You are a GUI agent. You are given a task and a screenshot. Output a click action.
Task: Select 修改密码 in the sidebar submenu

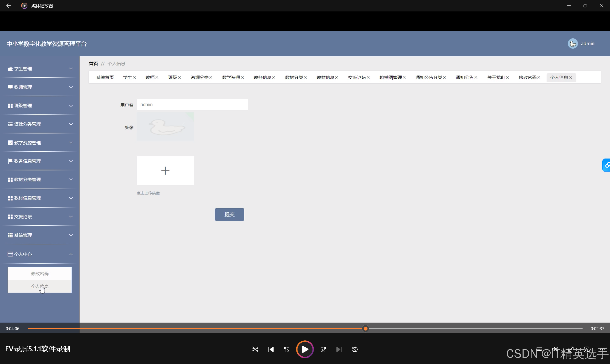point(40,273)
